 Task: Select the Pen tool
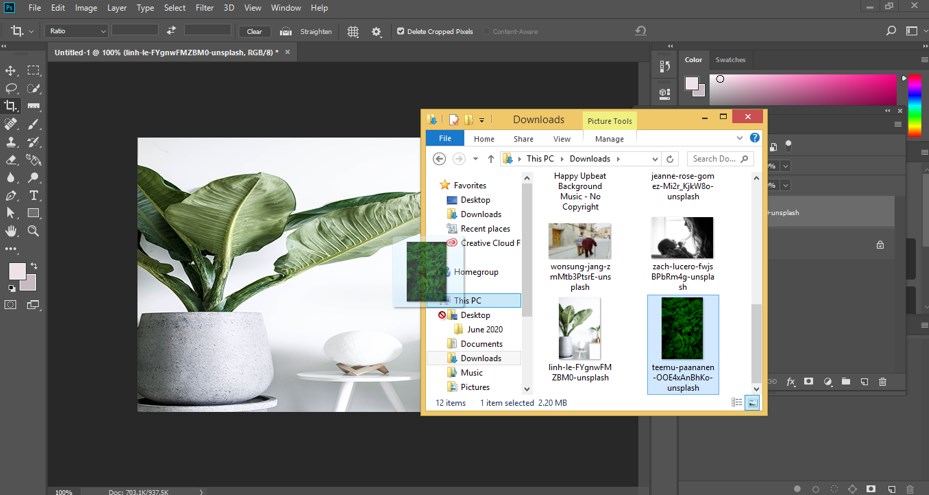pos(11,195)
